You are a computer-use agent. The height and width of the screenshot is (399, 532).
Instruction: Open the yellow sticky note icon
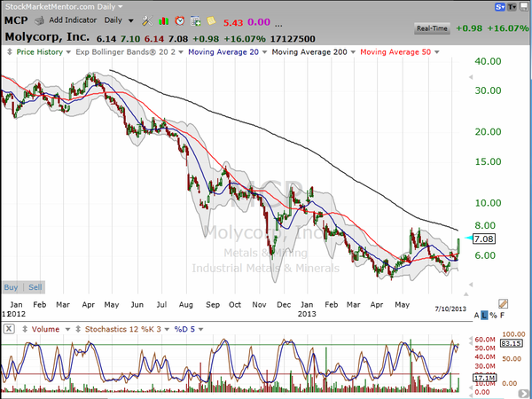point(211,20)
